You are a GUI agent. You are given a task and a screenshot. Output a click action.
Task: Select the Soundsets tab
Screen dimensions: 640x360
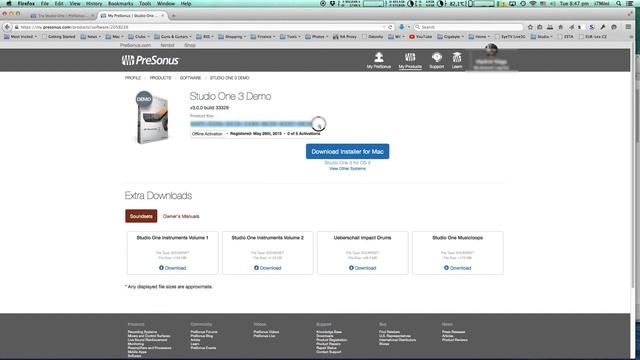click(141, 216)
